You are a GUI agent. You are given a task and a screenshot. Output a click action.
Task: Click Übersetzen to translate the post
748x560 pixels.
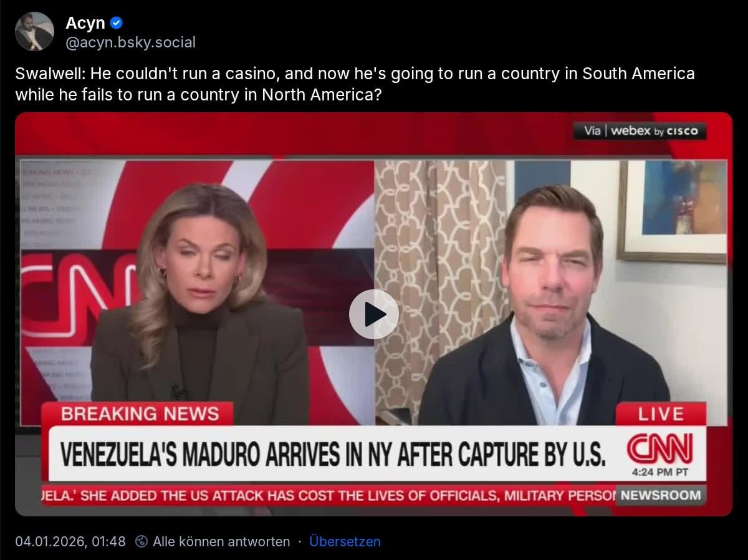(345, 541)
